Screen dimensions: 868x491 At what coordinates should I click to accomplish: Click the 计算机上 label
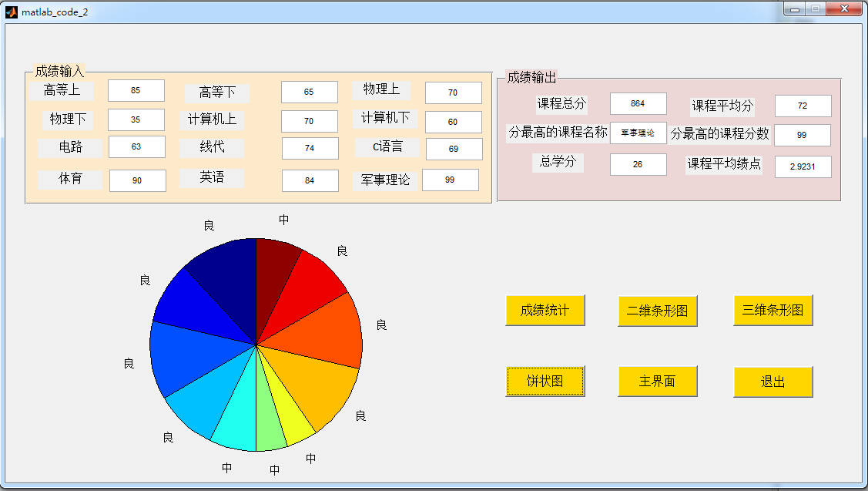click(x=212, y=119)
